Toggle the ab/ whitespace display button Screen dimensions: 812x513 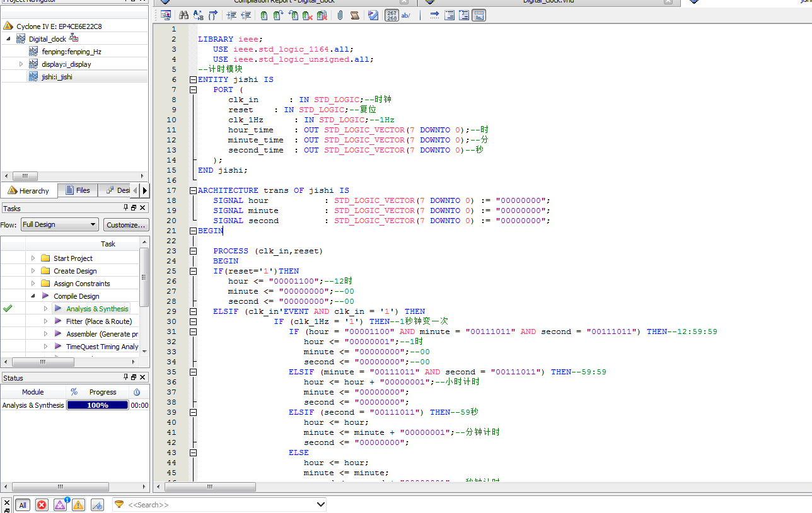(406, 15)
